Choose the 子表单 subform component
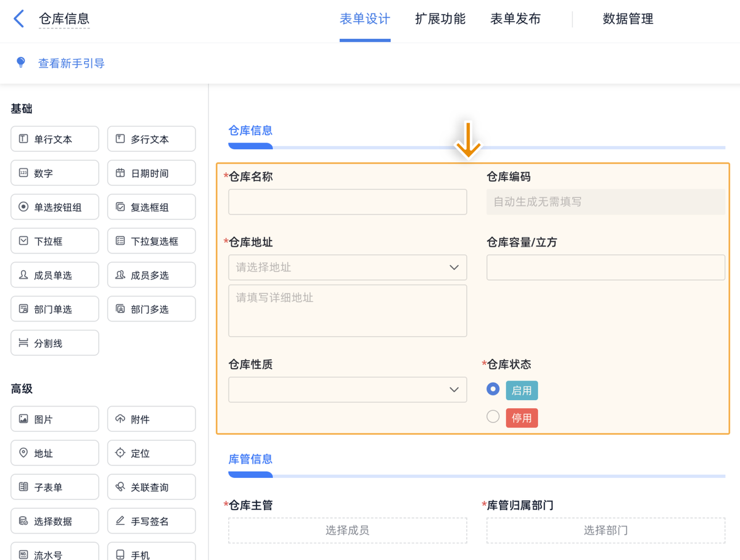 pyautogui.click(x=54, y=487)
